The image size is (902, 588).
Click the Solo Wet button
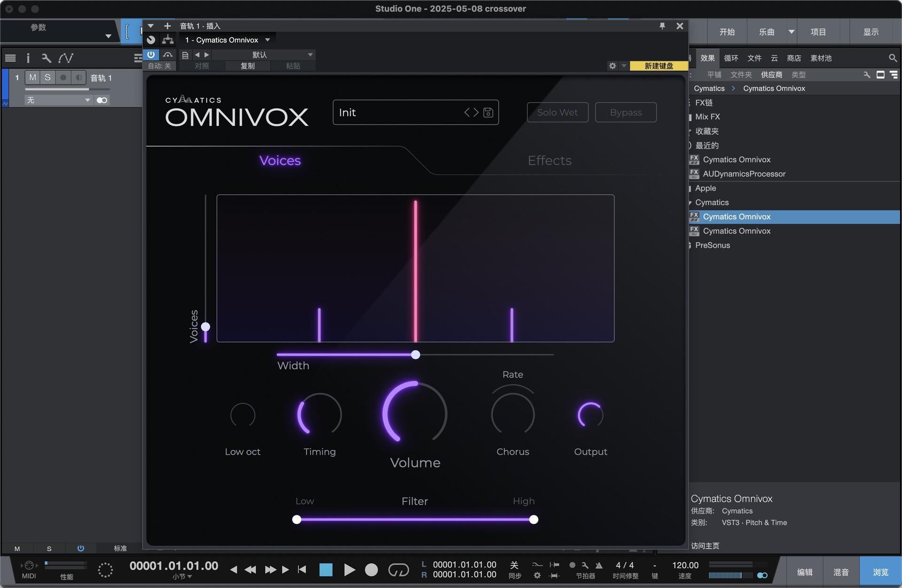[558, 112]
